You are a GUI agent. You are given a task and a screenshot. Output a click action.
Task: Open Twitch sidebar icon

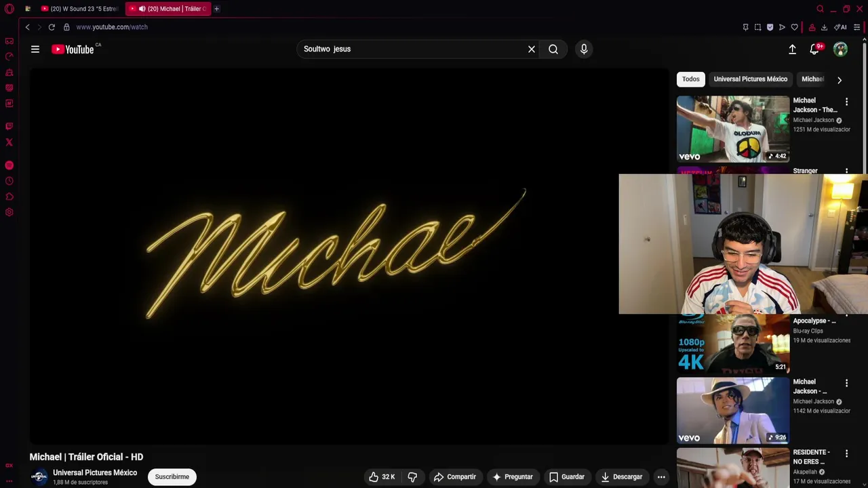pos(9,126)
